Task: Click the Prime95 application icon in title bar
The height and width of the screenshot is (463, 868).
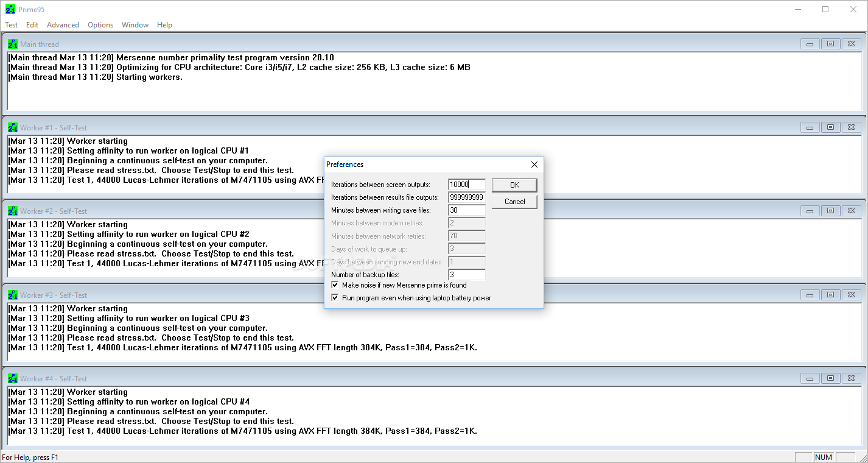Action: click(x=10, y=9)
